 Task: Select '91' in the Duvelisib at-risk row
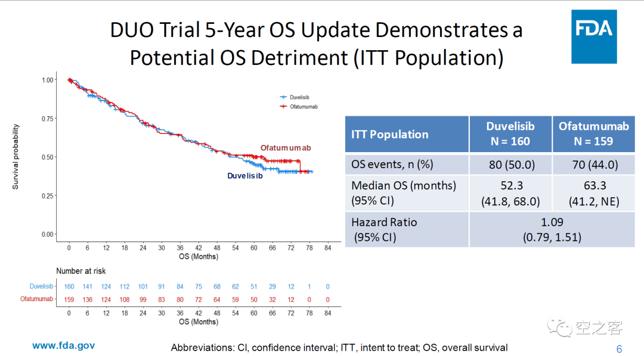coord(162,287)
